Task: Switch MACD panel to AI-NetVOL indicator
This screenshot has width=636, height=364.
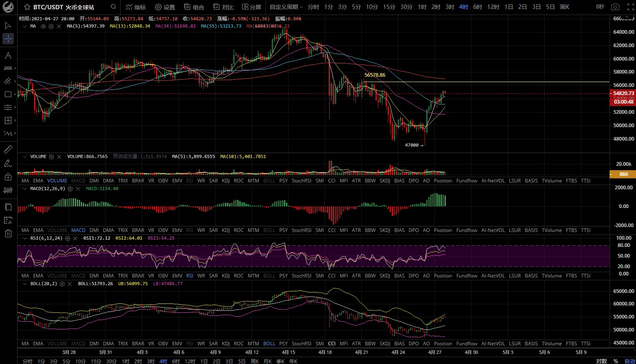Action: pos(493,230)
